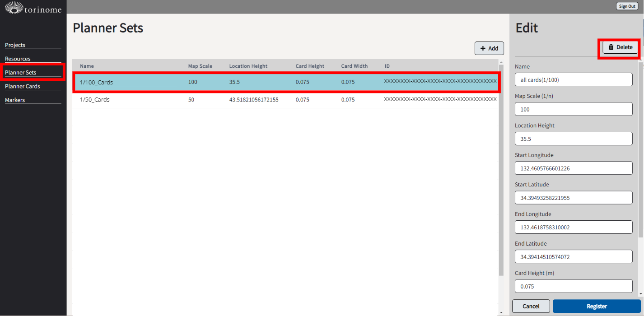Click the torinome logo icon
This screenshot has height=316, width=644.
click(14, 7)
